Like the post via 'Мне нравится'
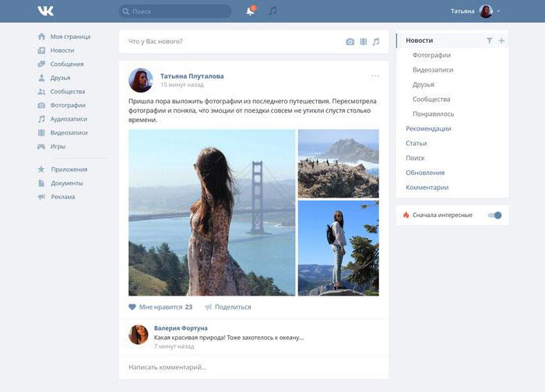The image size is (545, 392). [x=160, y=307]
